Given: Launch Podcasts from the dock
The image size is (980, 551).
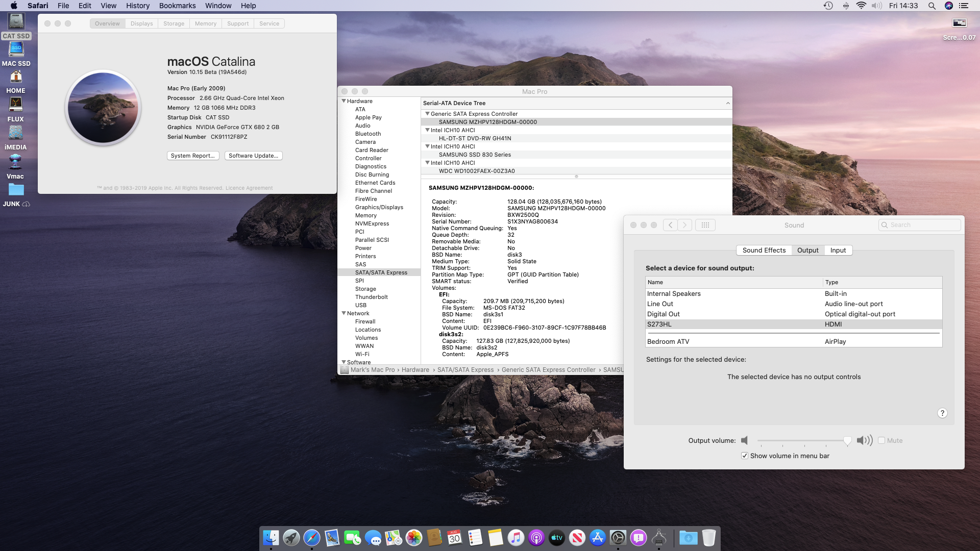Looking at the screenshot, I should 536,538.
